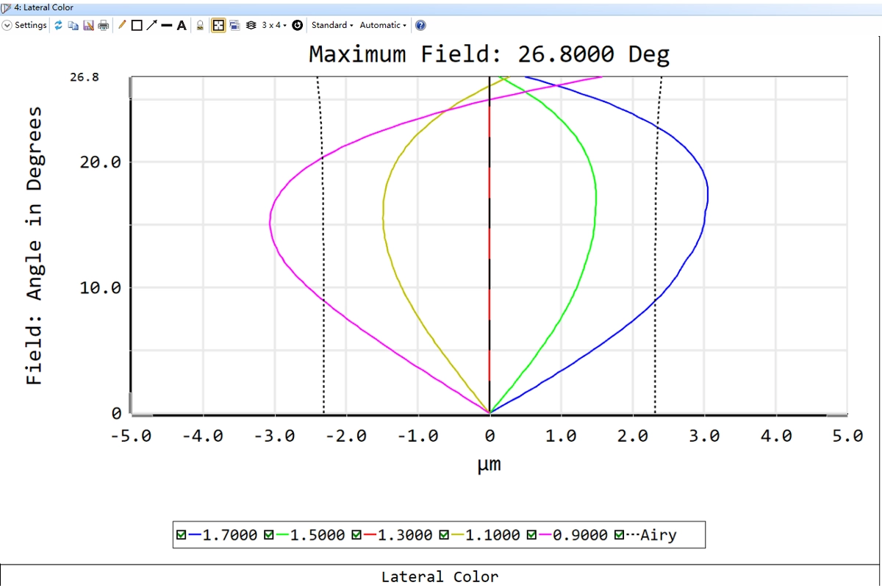Click the active cursor/zoom-to-fit toolbar button

pos(218,25)
